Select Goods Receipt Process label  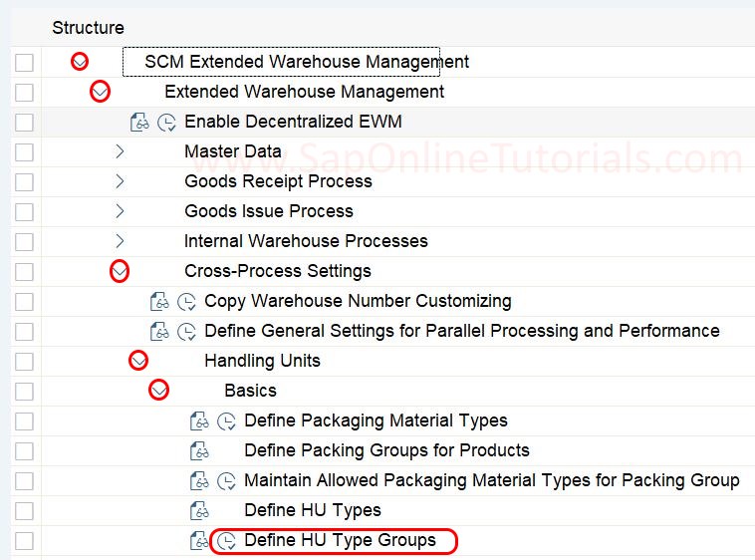point(278,181)
